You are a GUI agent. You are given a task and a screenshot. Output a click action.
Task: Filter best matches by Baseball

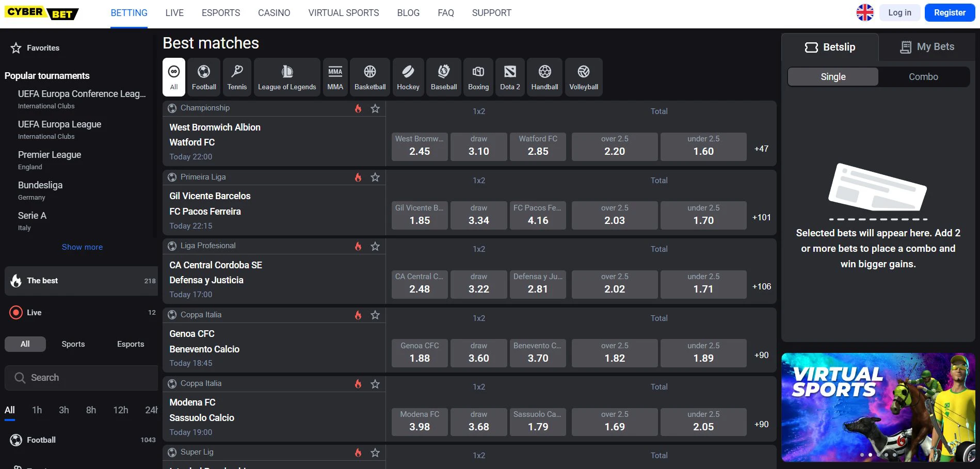(x=444, y=77)
